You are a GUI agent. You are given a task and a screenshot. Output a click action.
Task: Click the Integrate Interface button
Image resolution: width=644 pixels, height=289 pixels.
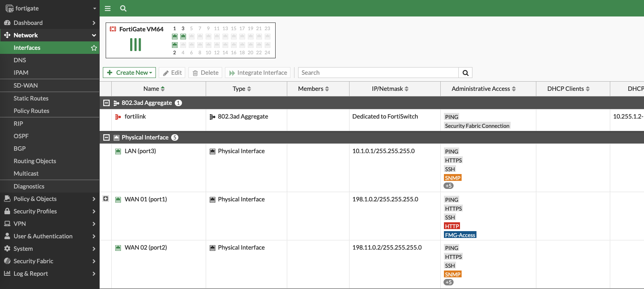pos(258,73)
